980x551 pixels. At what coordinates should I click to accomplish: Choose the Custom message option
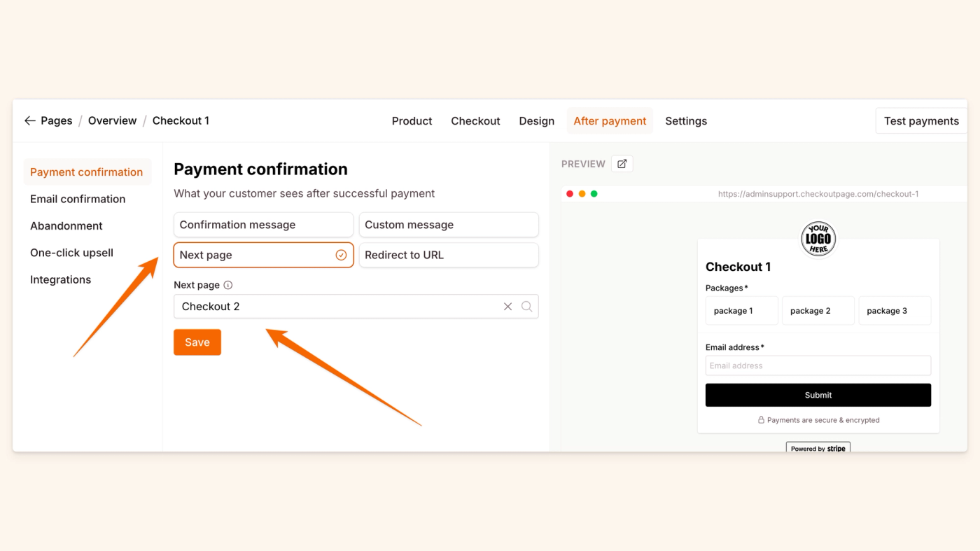[449, 225]
